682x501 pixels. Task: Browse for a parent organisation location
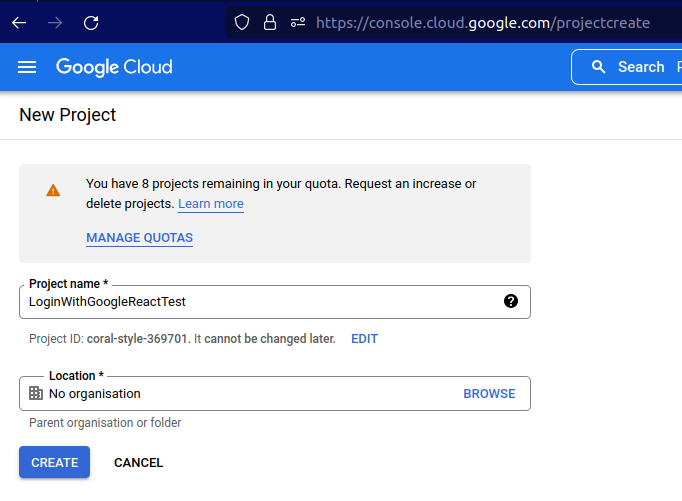(x=489, y=394)
